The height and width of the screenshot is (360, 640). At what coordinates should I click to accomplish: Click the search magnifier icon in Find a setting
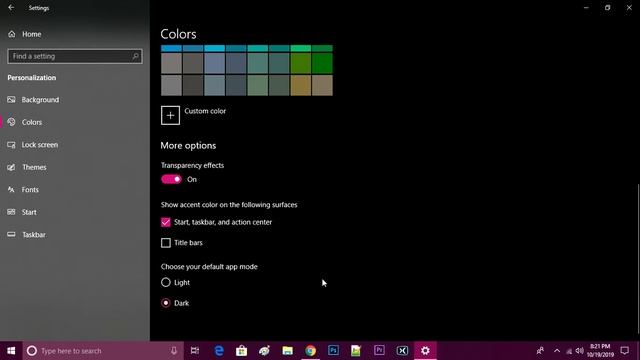point(136,56)
